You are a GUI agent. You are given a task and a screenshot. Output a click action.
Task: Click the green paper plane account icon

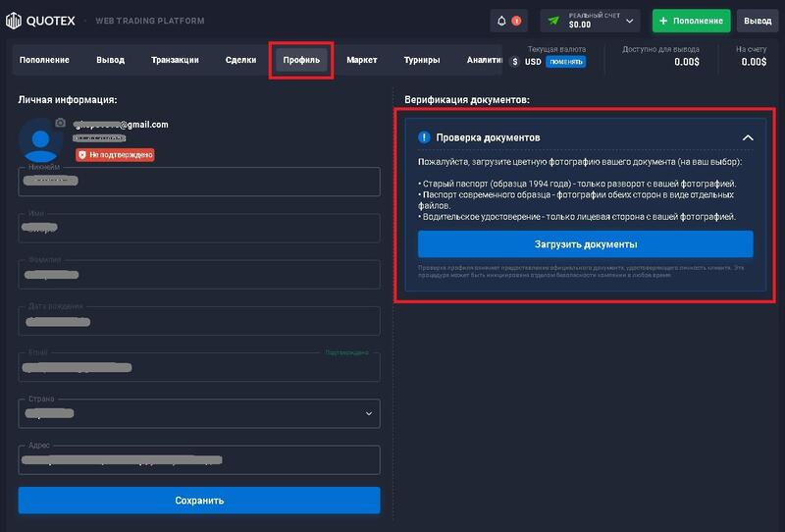(553, 21)
